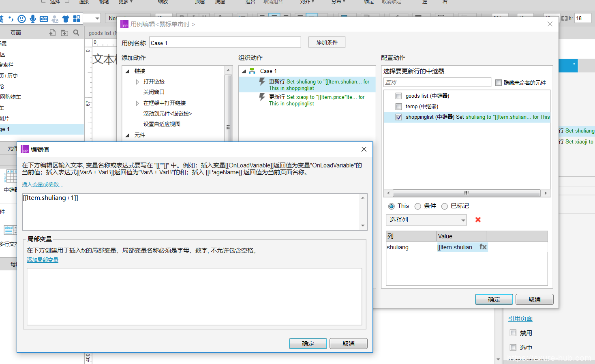
Task: Toggle 隐藏未命名的元件 checkbox
Action: (499, 83)
